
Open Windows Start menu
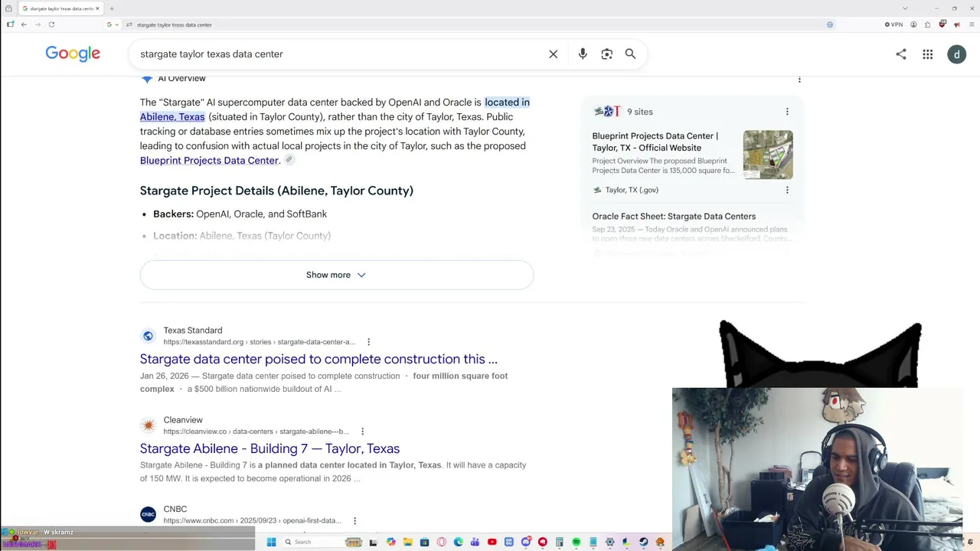[271, 542]
